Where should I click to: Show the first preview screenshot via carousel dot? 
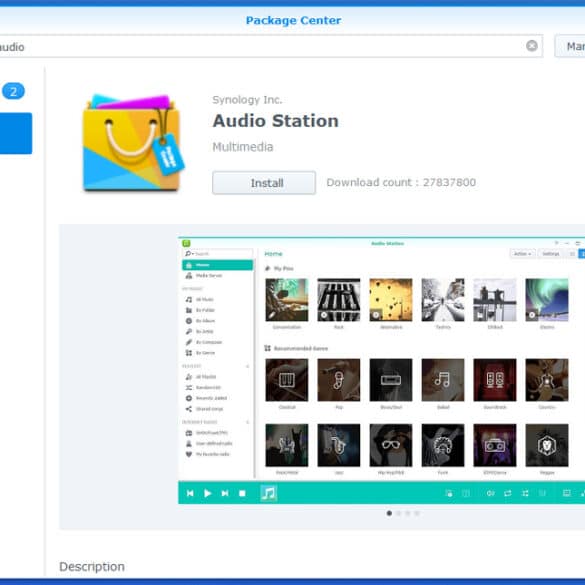click(x=389, y=513)
